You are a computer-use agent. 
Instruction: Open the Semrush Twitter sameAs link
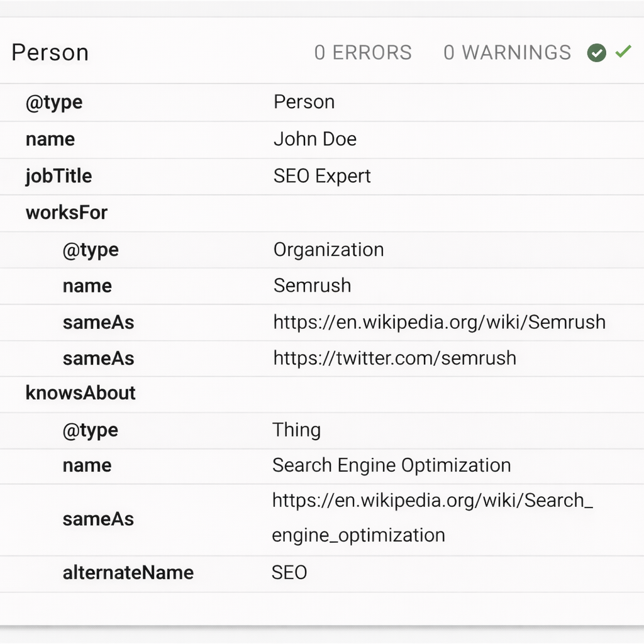coord(394,358)
